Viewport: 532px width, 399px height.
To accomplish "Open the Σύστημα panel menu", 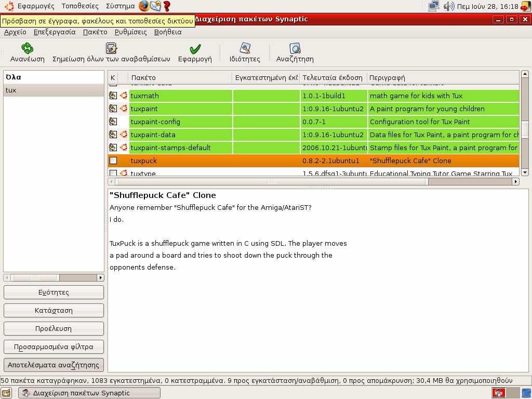I will click(120, 6).
